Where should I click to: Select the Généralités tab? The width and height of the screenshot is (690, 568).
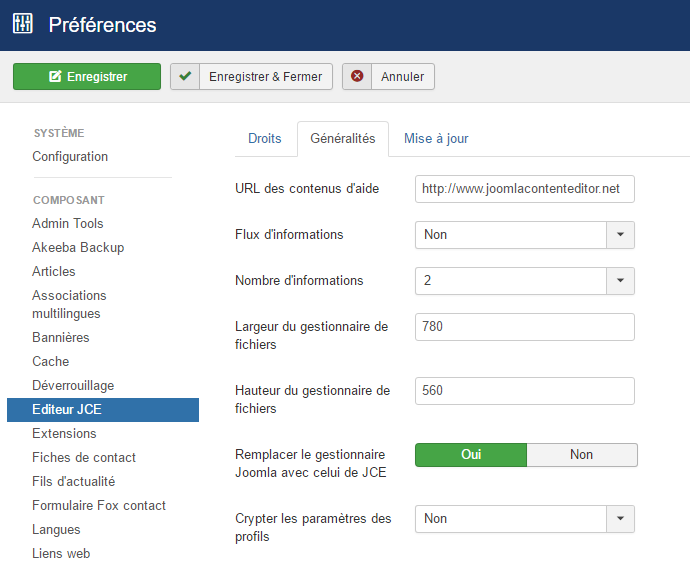point(343,139)
